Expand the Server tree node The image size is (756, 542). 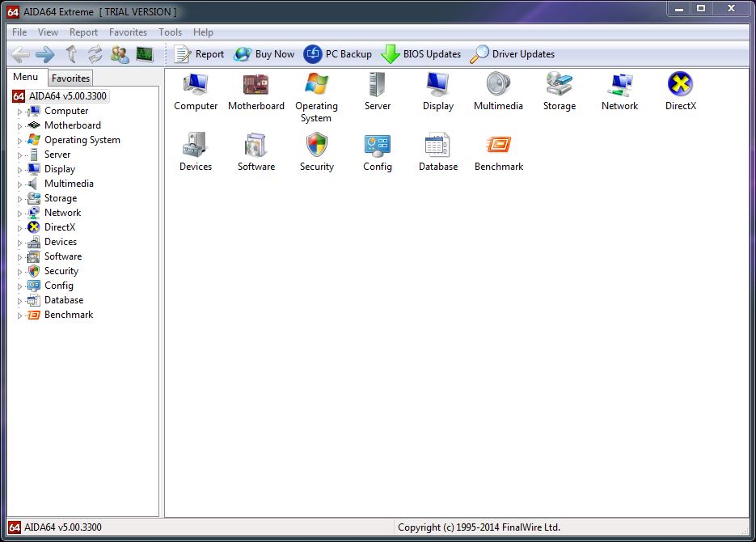pyautogui.click(x=19, y=155)
